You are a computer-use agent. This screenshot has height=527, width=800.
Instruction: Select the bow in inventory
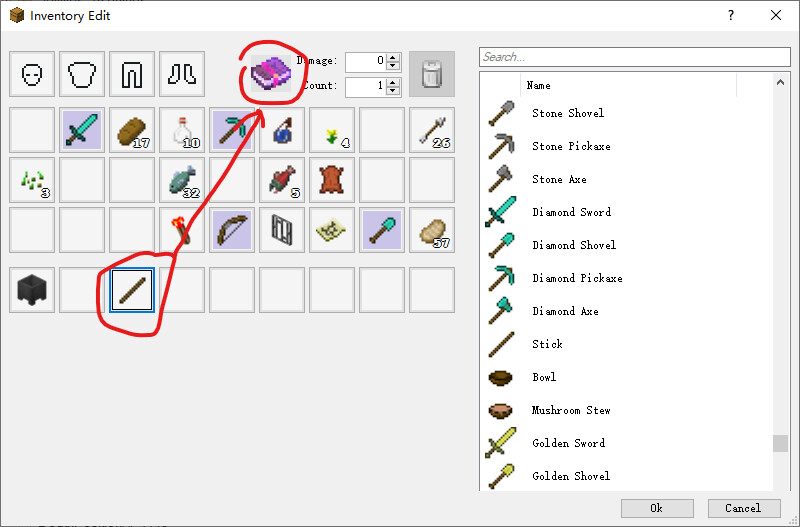pos(232,230)
